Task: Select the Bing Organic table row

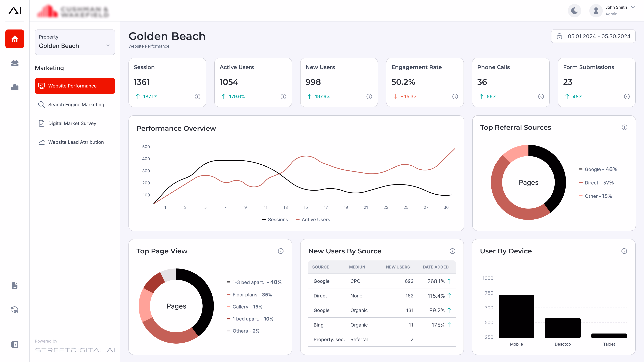Action: click(x=382, y=325)
